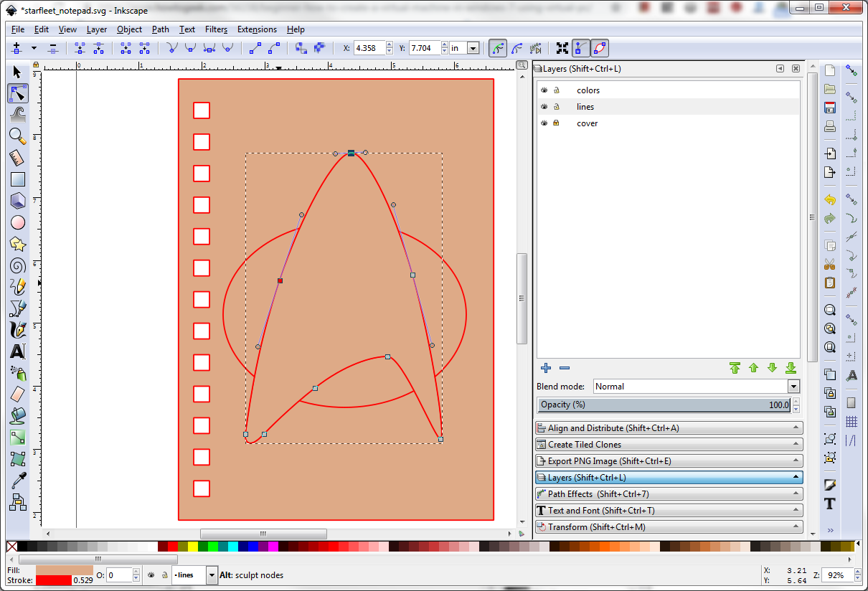Raise layer to top
This screenshot has width=868, height=591.
[735, 368]
